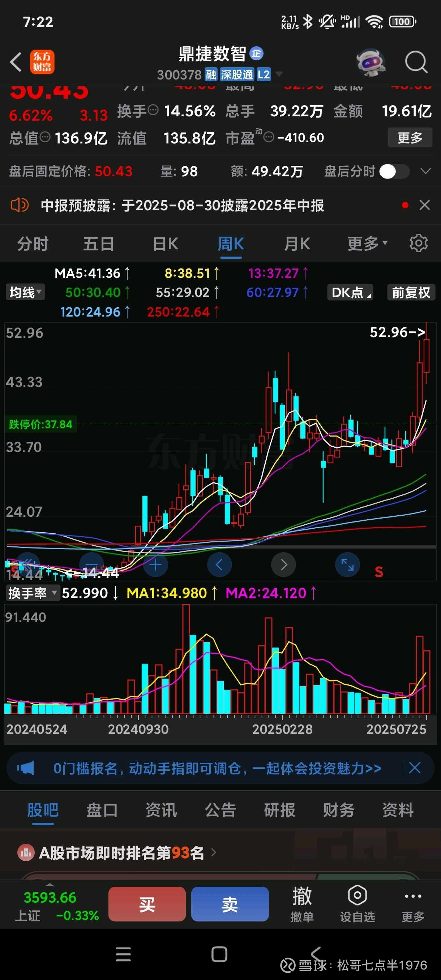Switch to the 财务 tab
This screenshot has height=980, width=441.
click(339, 810)
